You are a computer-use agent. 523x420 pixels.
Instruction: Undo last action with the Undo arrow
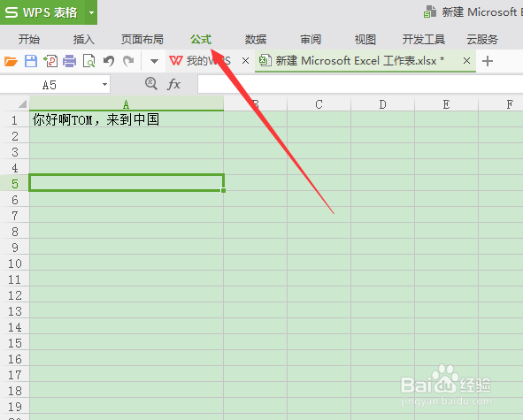109,61
